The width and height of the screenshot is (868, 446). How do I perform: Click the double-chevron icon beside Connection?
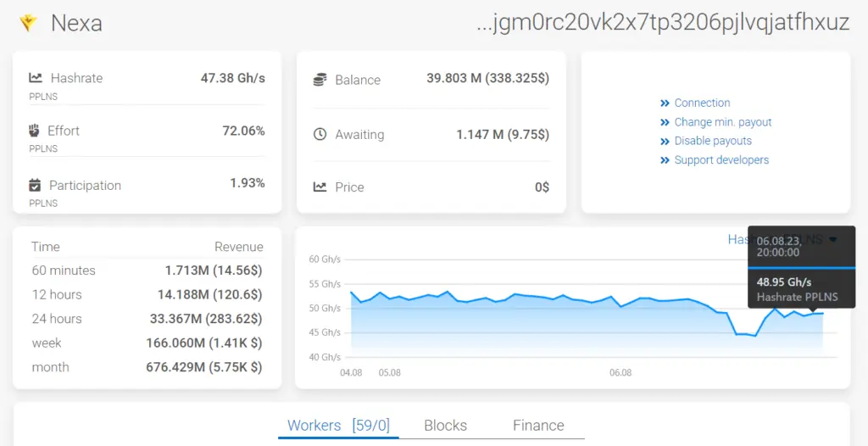click(665, 103)
